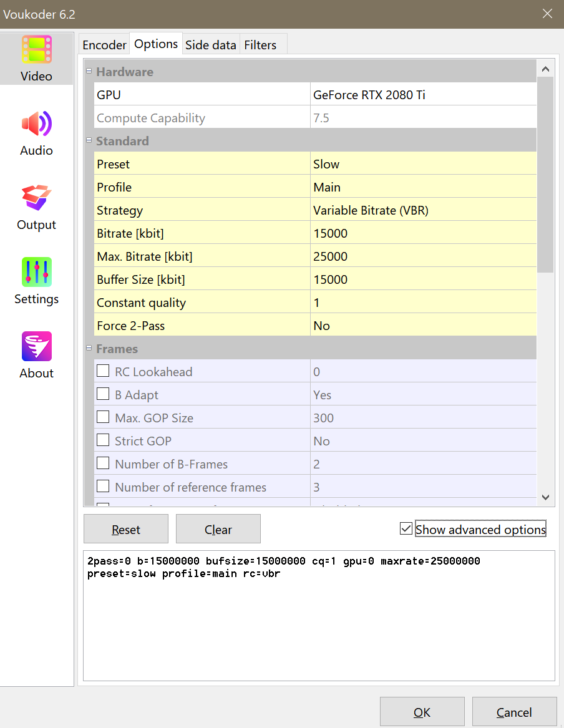This screenshot has height=728, width=564.
Task: Open the Filters tab
Action: tap(260, 45)
